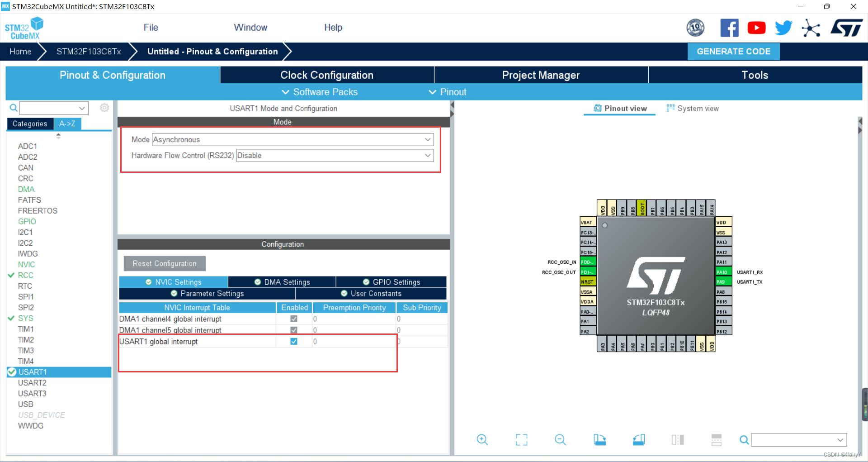Select USART2 in peripheral list
The height and width of the screenshot is (462, 868).
(x=32, y=383)
